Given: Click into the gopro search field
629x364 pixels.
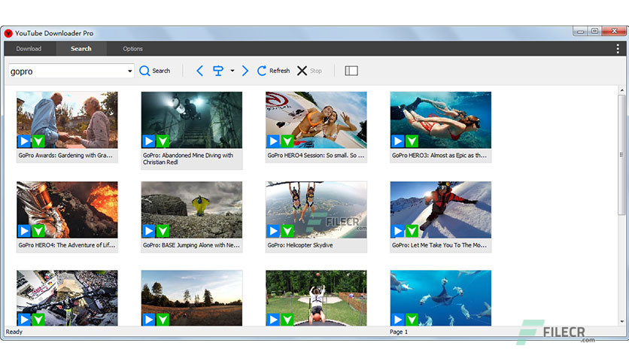Looking at the screenshot, I should click(68, 71).
